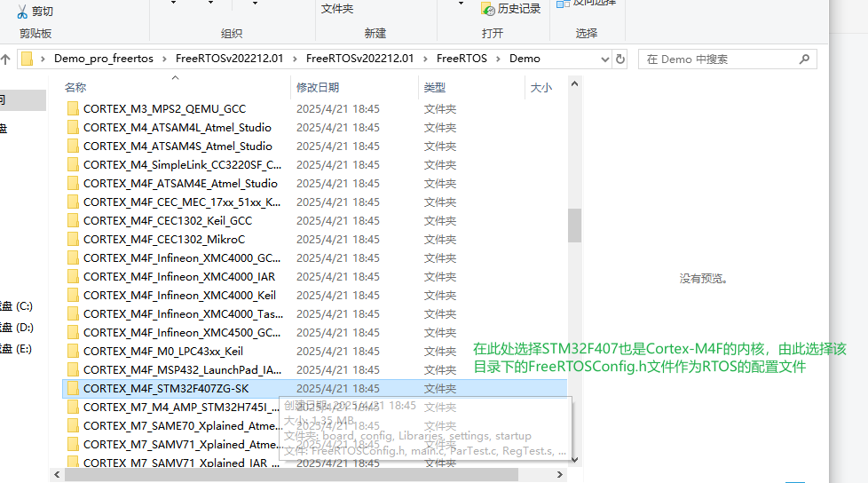Open dropdown arrow left of History button
868x483 pixels.
point(461,4)
